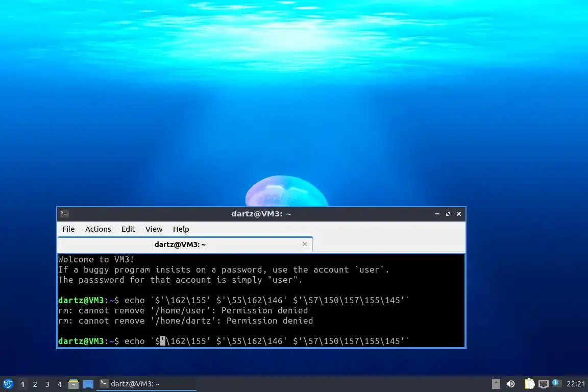Click the first echo command line
This screenshot has width=588, height=392.
click(234, 300)
